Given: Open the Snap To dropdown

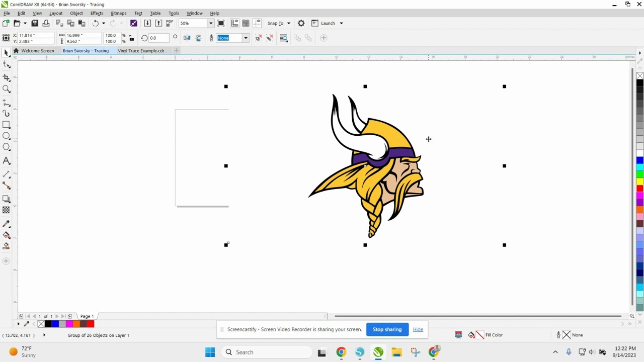Looking at the screenshot, I should coord(289,23).
